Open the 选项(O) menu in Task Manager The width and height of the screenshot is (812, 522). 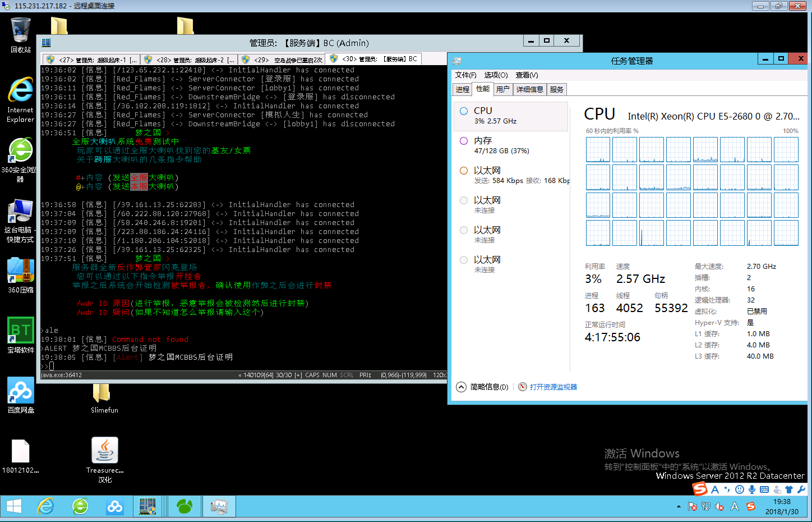coord(496,75)
